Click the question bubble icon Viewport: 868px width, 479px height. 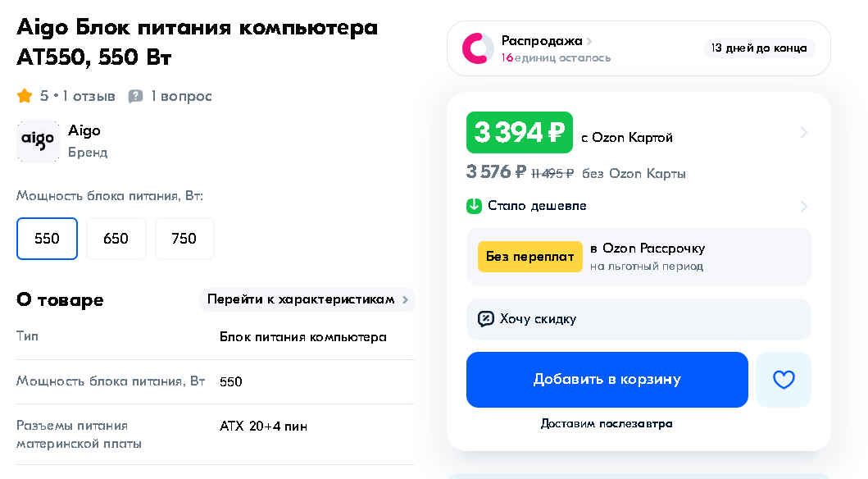tap(136, 96)
